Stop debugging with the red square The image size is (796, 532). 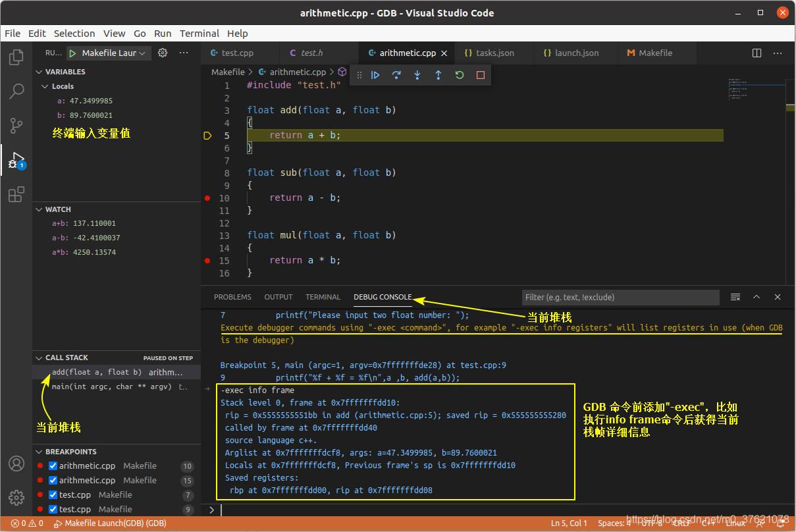click(481, 75)
